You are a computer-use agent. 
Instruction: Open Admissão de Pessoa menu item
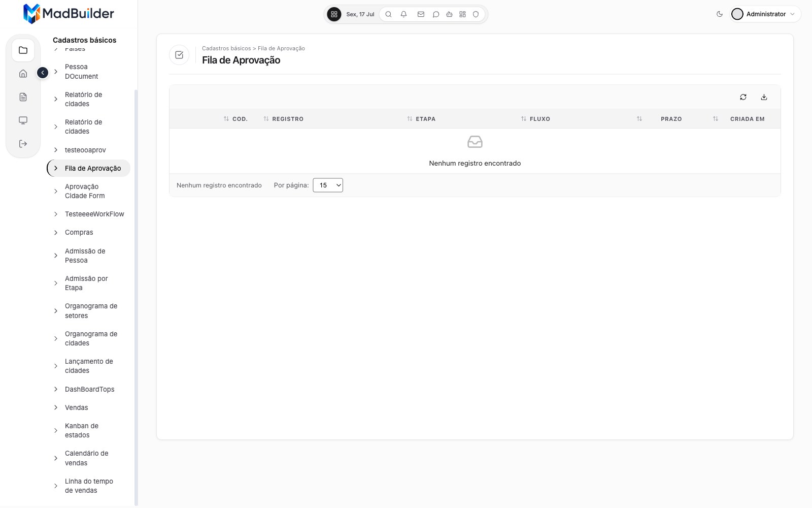click(89, 256)
